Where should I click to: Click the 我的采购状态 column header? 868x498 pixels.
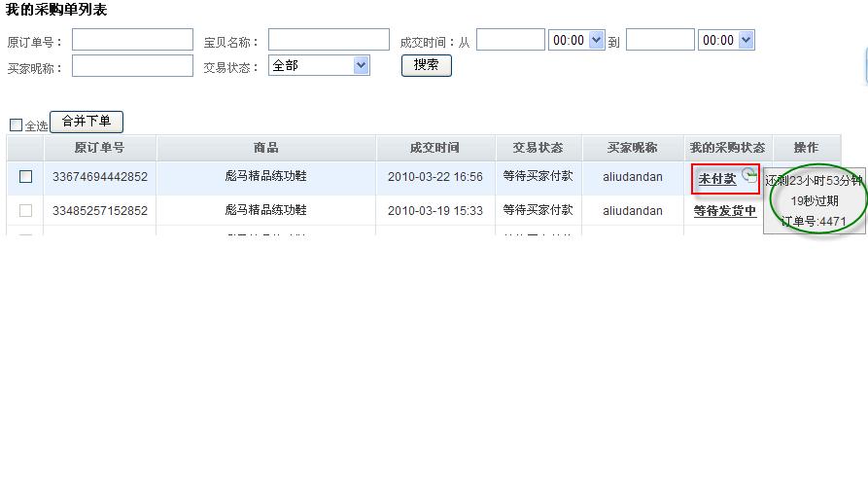click(x=727, y=148)
